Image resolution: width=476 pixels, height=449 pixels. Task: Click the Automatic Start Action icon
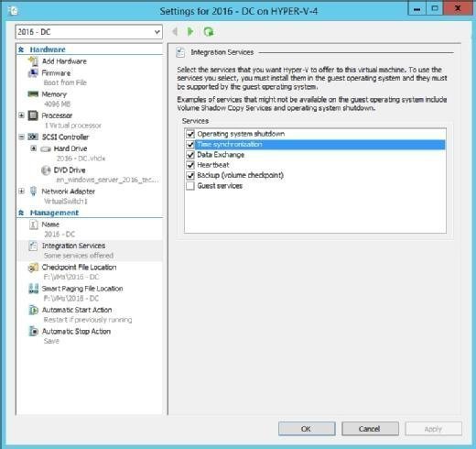pyautogui.click(x=33, y=310)
